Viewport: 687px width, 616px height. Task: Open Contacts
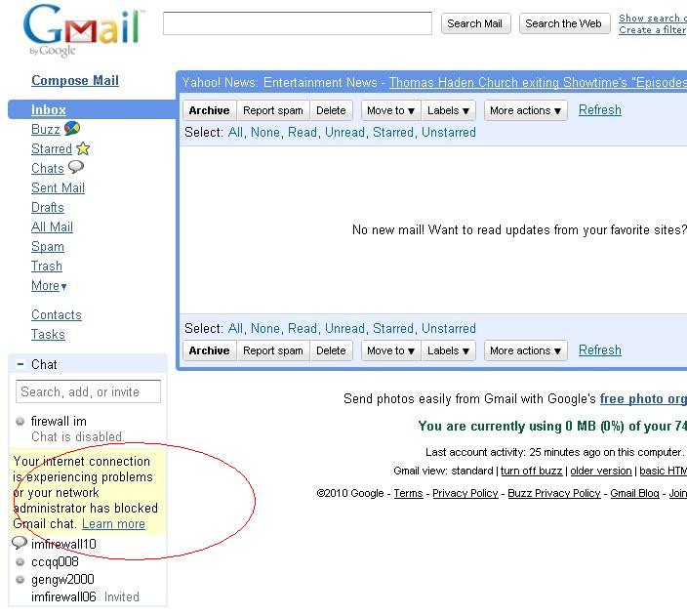click(x=56, y=314)
